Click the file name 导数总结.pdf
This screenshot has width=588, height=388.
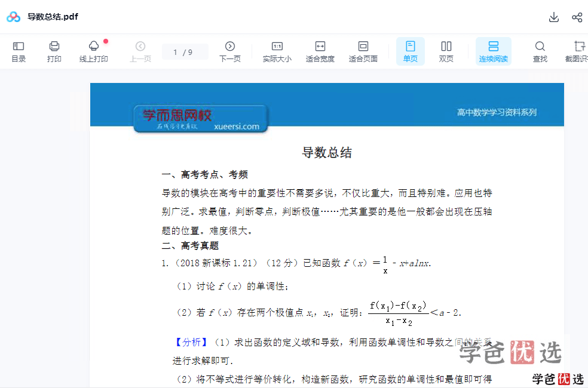pyautogui.click(x=53, y=17)
